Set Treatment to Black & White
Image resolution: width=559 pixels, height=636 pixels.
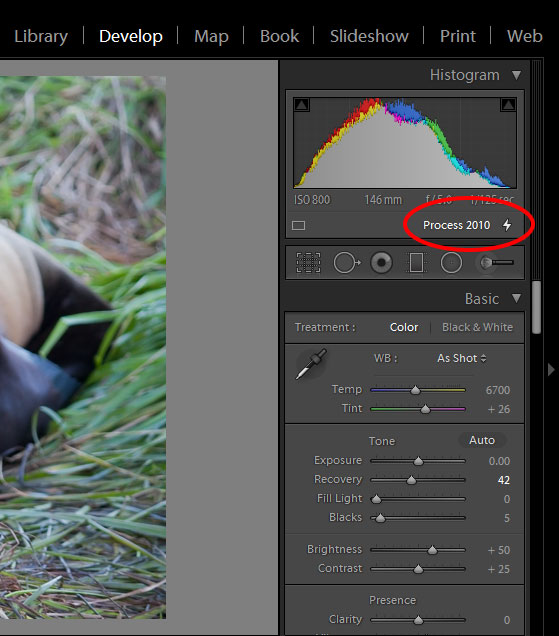pyautogui.click(x=477, y=327)
